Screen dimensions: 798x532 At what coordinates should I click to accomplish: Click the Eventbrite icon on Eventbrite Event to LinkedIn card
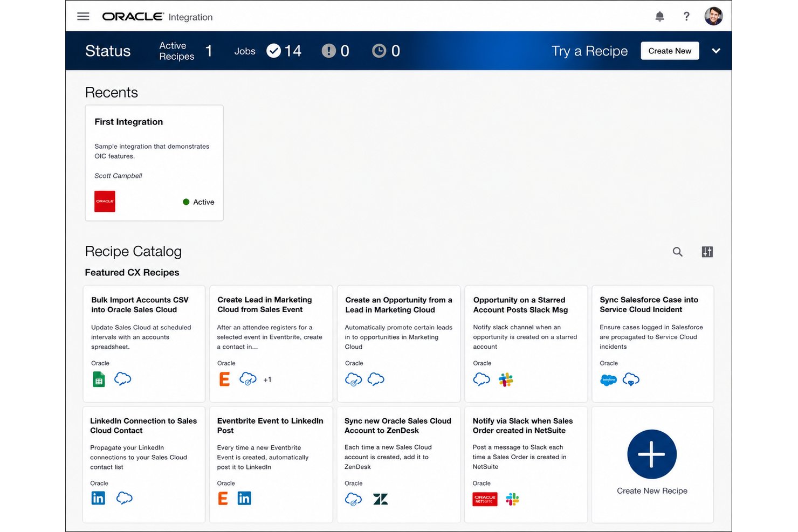click(x=223, y=498)
